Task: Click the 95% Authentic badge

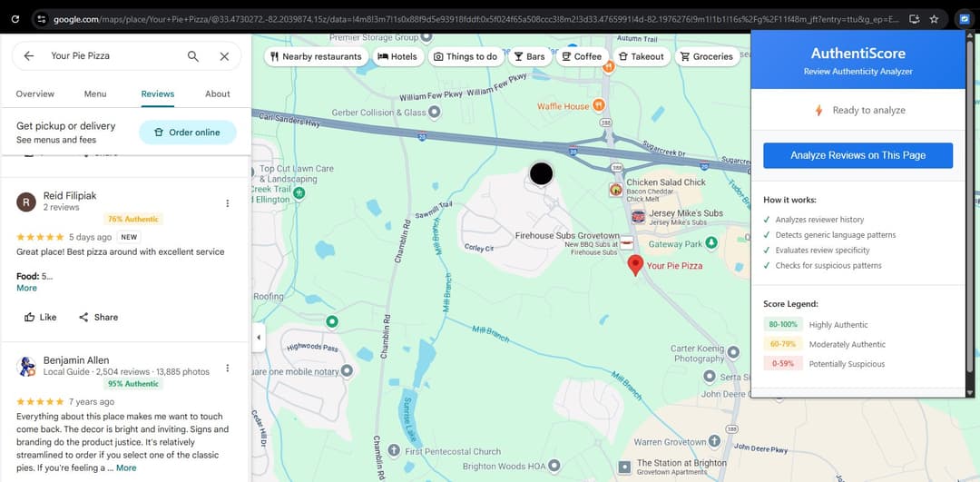Action: [x=133, y=384]
